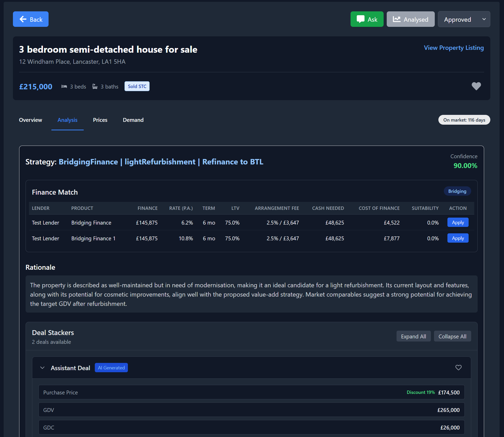Click the Bridging finance type badge
This screenshot has height=437, width=504.
457,191
